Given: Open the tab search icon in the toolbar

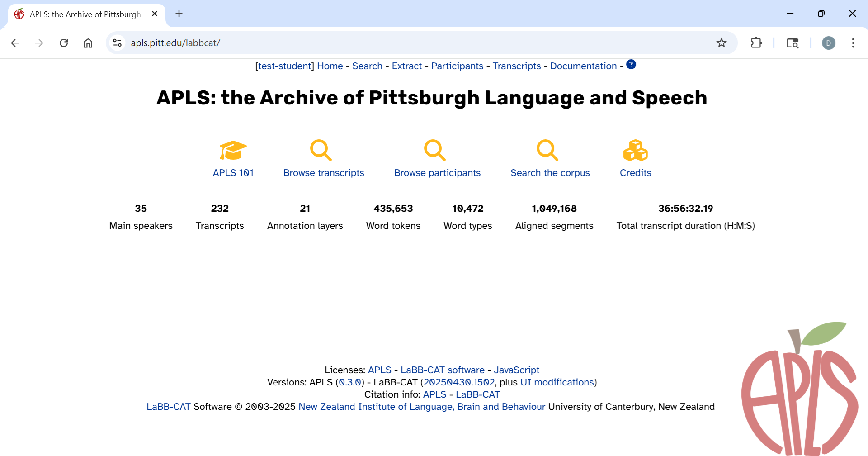Looking at the screenshot, I should pos(793,43).
